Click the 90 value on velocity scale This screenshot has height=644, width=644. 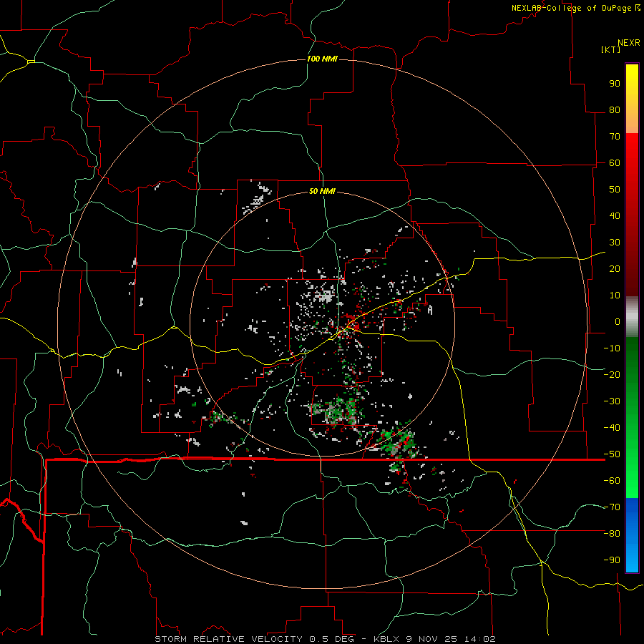(615, 84)
